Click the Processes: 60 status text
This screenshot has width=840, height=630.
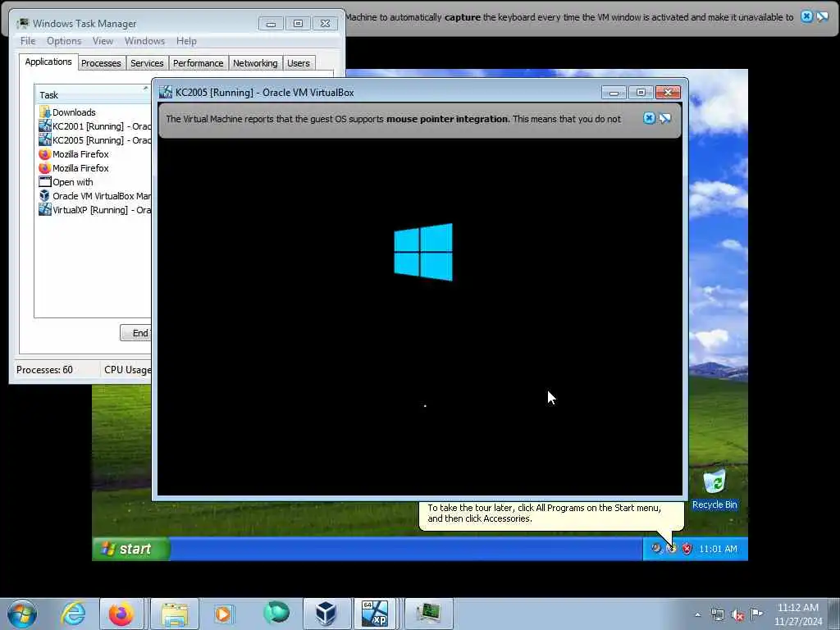pyautogui.click(x=44, y=370)
